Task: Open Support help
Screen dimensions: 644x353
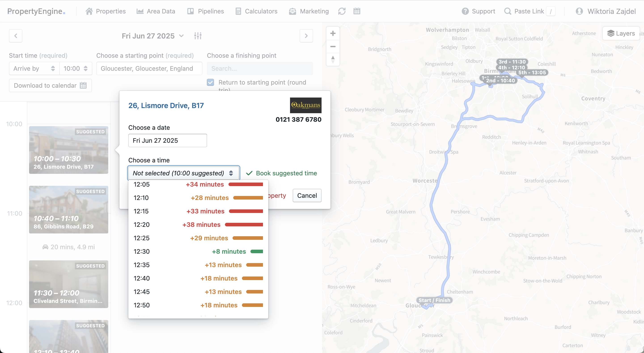Action: point(478,11)
